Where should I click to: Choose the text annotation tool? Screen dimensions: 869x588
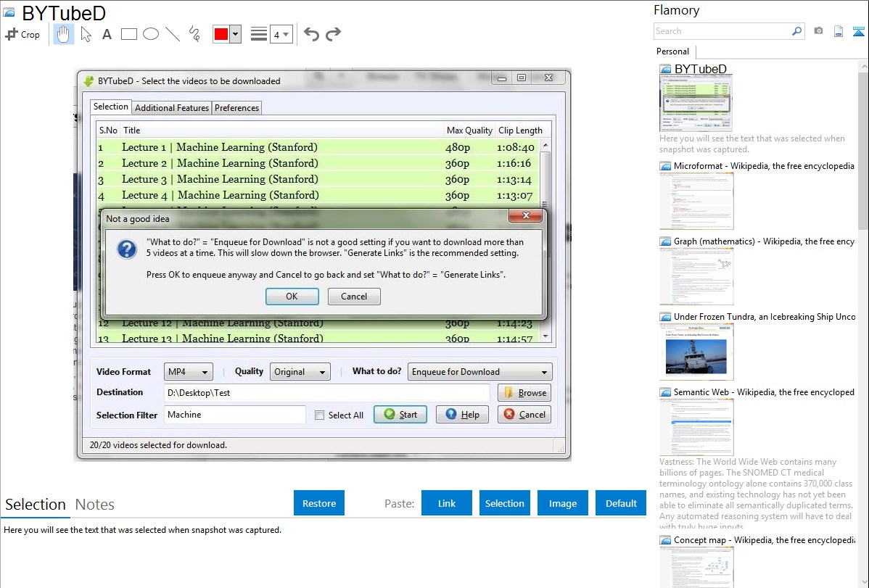(x=107, y=34)
